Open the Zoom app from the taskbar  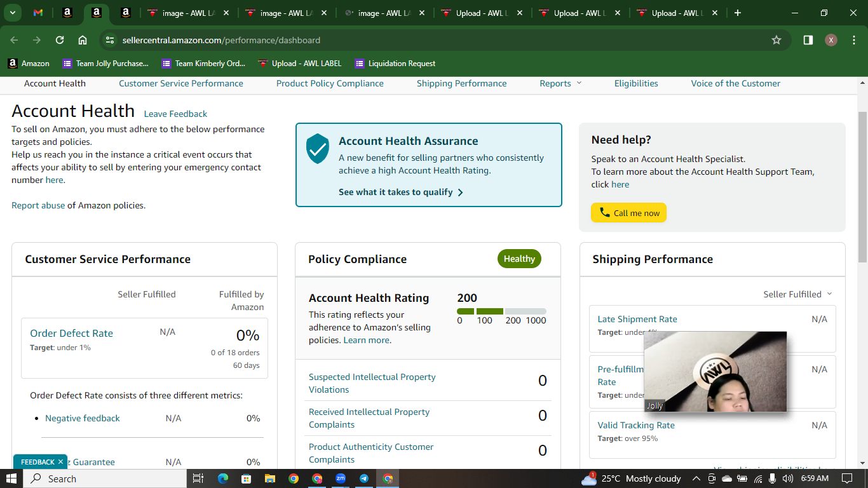(x=341, y=478)
